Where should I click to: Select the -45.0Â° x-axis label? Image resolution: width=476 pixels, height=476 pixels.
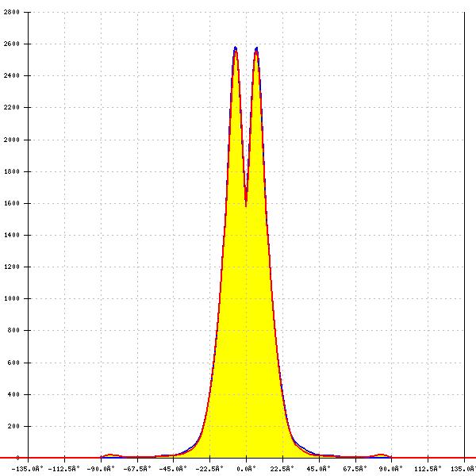point(173,469)
